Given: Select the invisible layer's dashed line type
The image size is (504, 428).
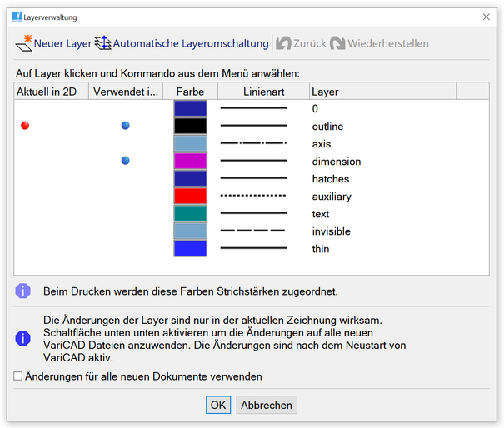Looking at the screenshot, I should tap(253, 231).
